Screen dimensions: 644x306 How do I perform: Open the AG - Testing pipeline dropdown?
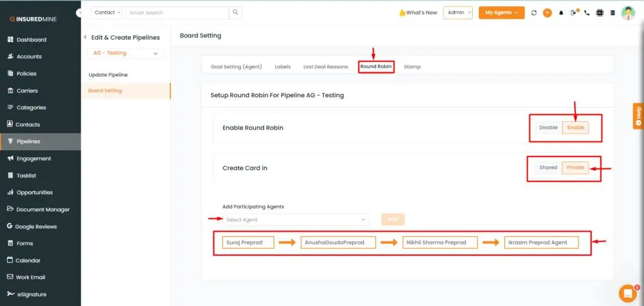pyautogui.click(x=126, y=53)
